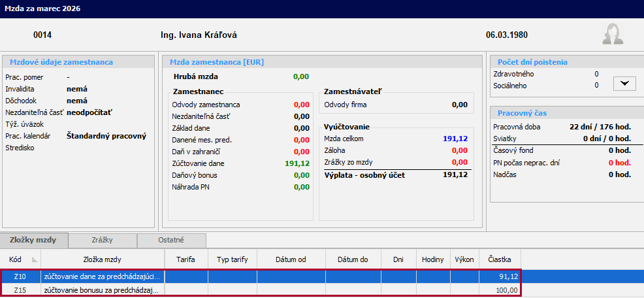644x298 pixels.
Task: Open the Ostatné tab
Action: coord(171,240)
